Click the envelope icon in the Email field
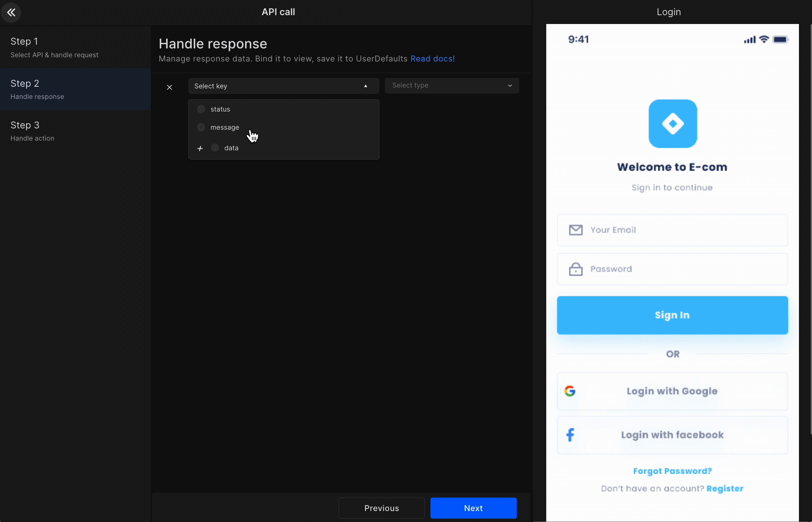Viewport: 812px width, 522px height. click(575, 229)
